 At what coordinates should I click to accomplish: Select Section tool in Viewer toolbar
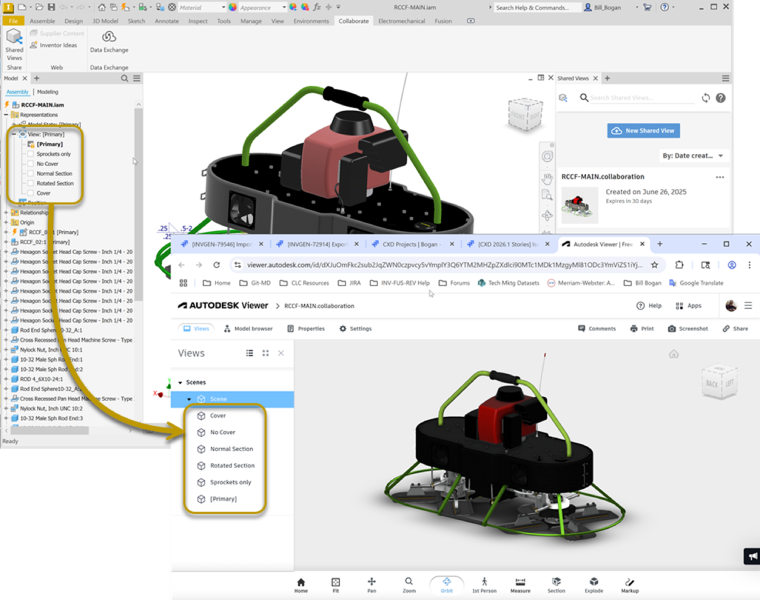point(556,585)
